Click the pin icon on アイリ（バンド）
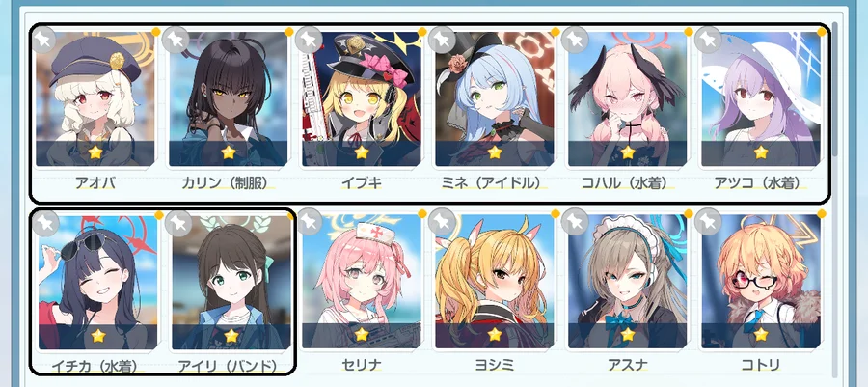The height and width of the screenshot is (387, 868). pos(180,223)
